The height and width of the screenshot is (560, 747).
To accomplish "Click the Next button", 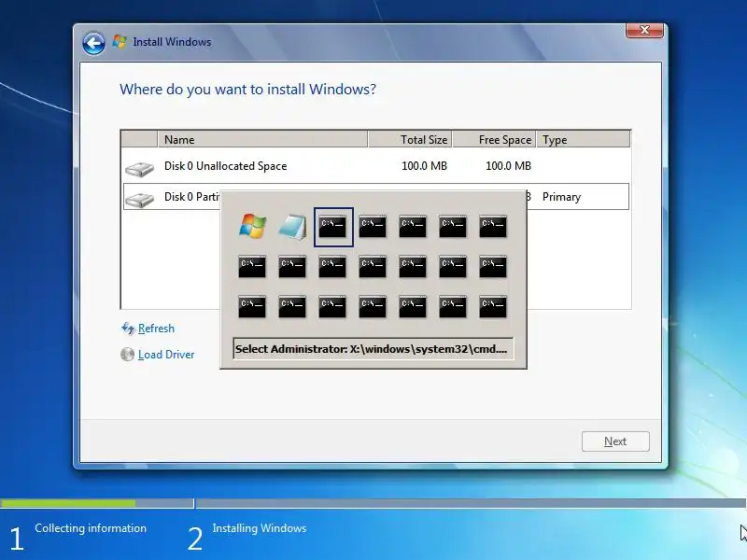I will (615, 441).
